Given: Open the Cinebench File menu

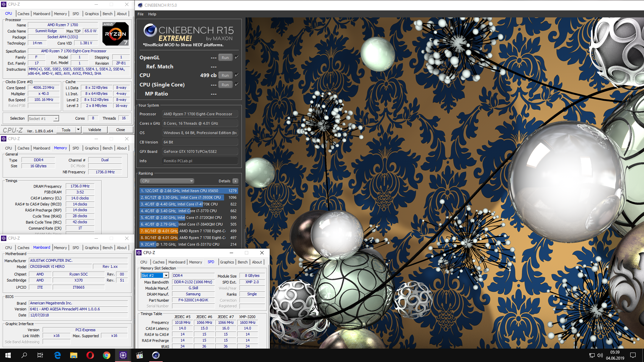Looking at the screenshot, I should tap(141, 14).
